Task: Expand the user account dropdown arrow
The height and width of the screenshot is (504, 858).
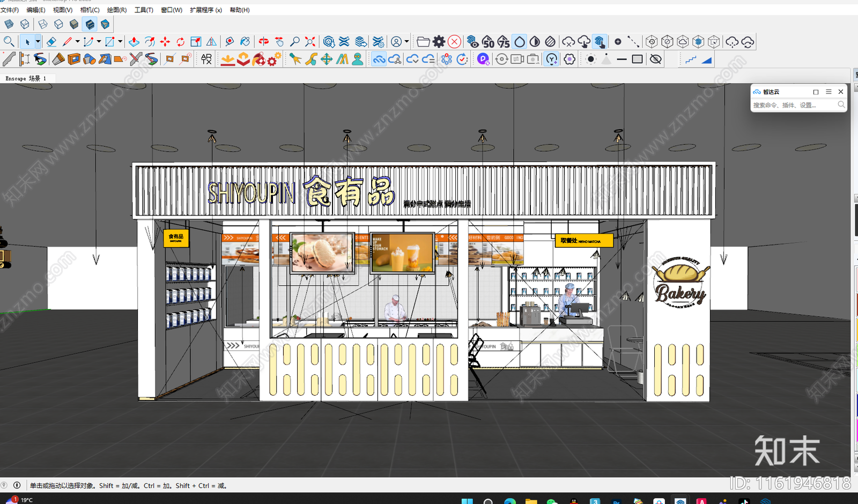Action: (x=406, y=41)
